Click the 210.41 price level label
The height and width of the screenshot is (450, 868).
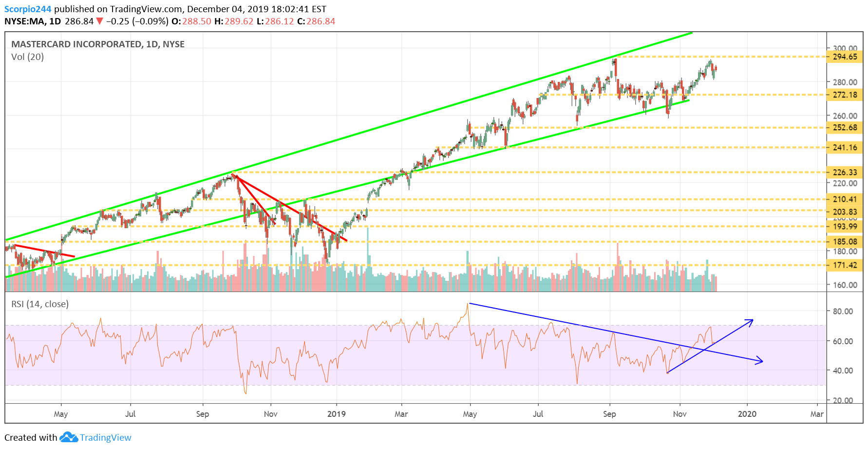click(x=845, y=199)
